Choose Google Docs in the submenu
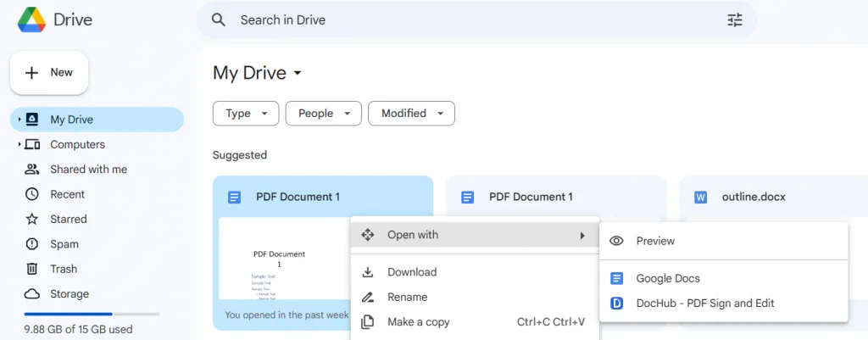Image resolution: width=868 pixels, height=340 pixels. click(x=668, y=278)
